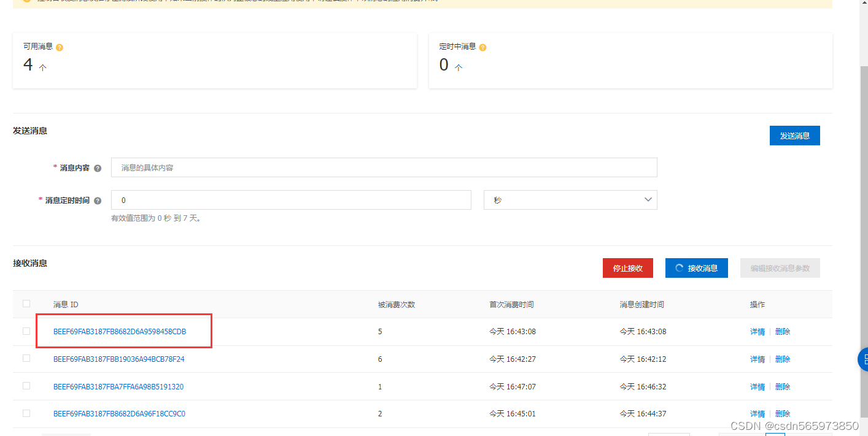Click help icon next to 定时中消息
This screenshot has height=436, width=868.
pyautogui.click(x=482, y=47)
